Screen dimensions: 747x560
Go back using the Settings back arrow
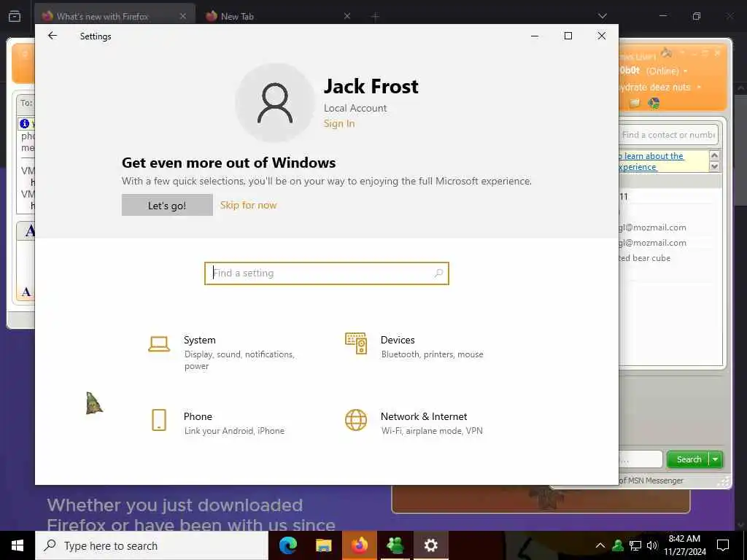(53, 36)
